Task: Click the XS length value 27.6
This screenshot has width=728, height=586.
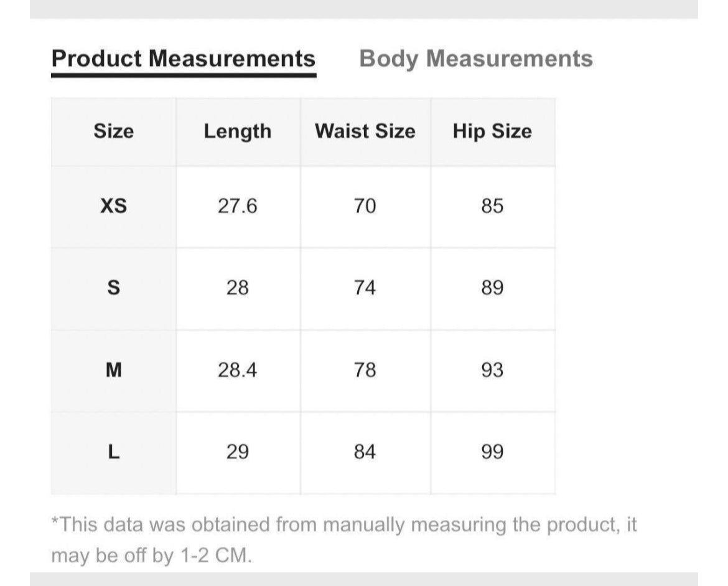Action: (237, 206)
